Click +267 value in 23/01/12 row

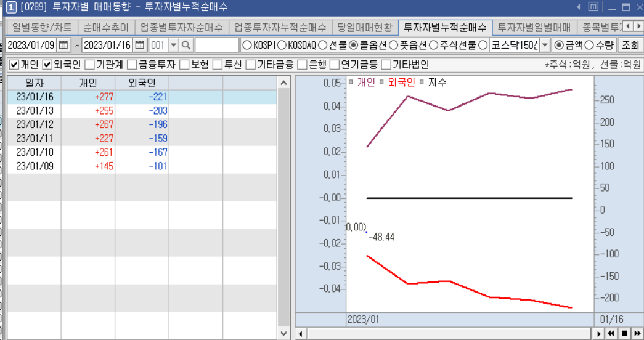[104, 125]
